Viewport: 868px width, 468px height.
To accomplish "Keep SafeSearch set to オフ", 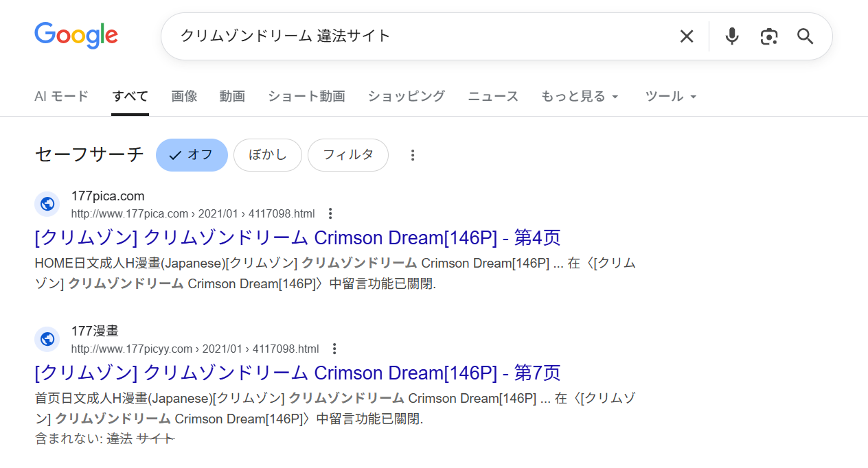I will 192,155.
